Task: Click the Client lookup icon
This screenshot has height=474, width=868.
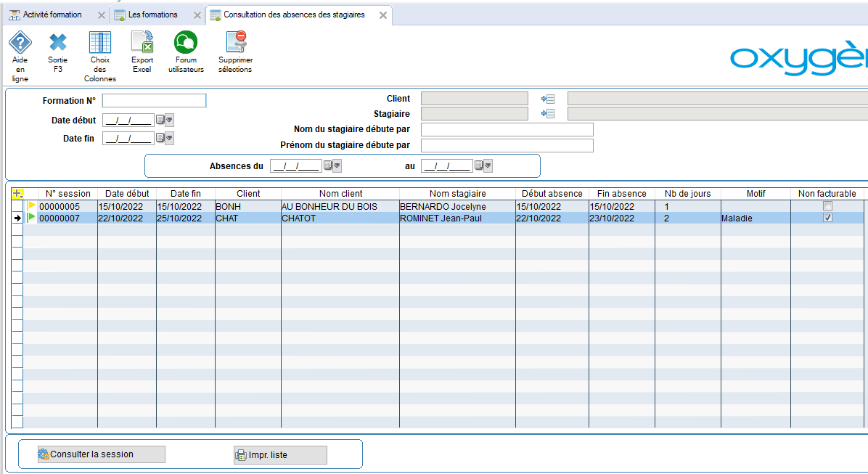Action: [547, 99]
